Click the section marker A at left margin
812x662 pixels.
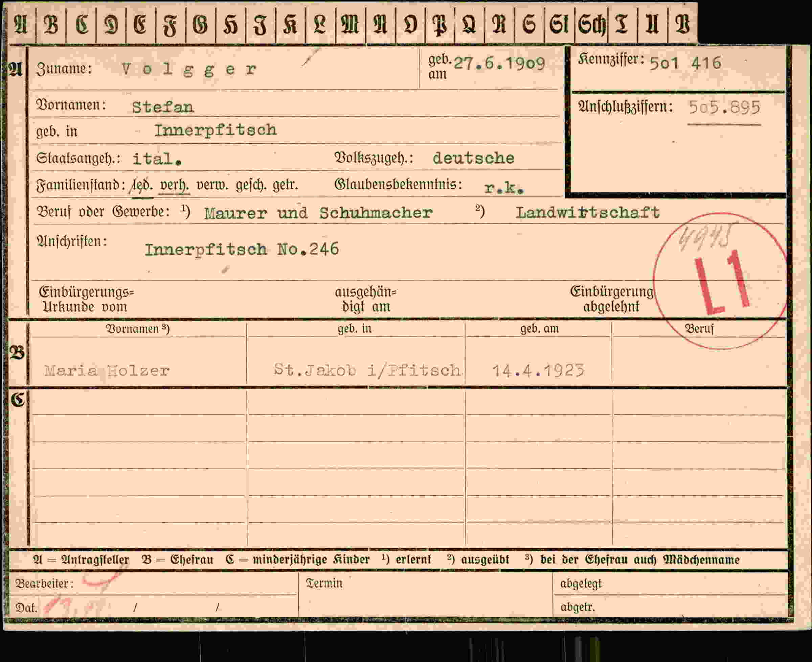click(16, 69)
